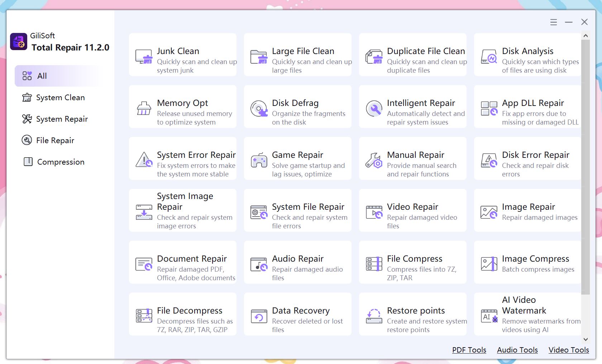Open PDF Tools link

point(469,350)
